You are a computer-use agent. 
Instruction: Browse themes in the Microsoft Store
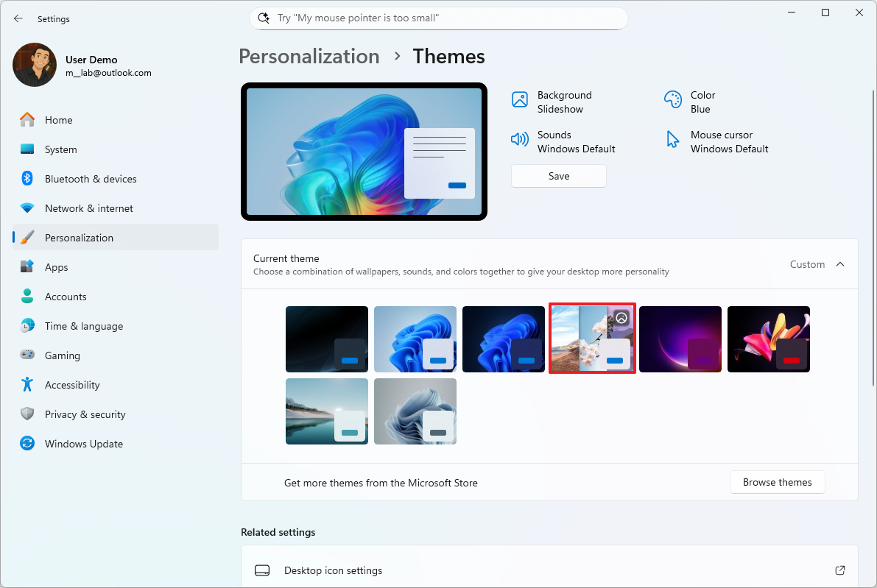777,482
